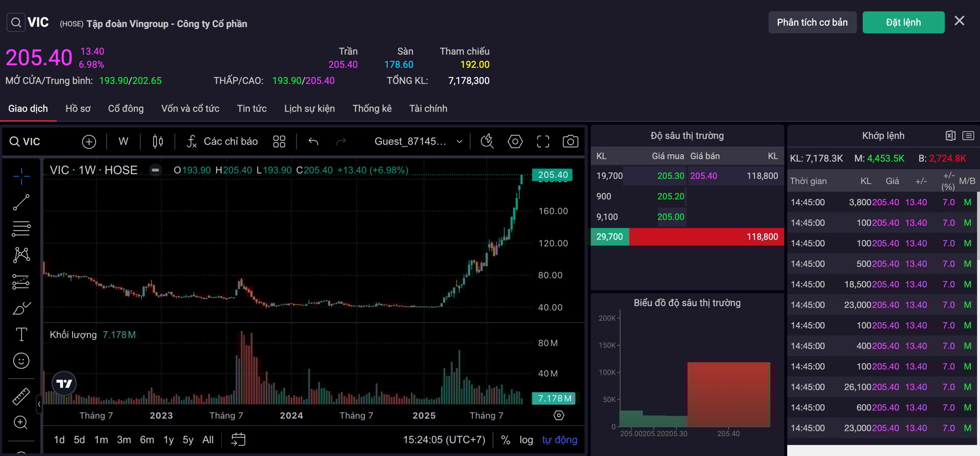
Task: Switch to the Tin tức tab
Action: tap(252, 109)
